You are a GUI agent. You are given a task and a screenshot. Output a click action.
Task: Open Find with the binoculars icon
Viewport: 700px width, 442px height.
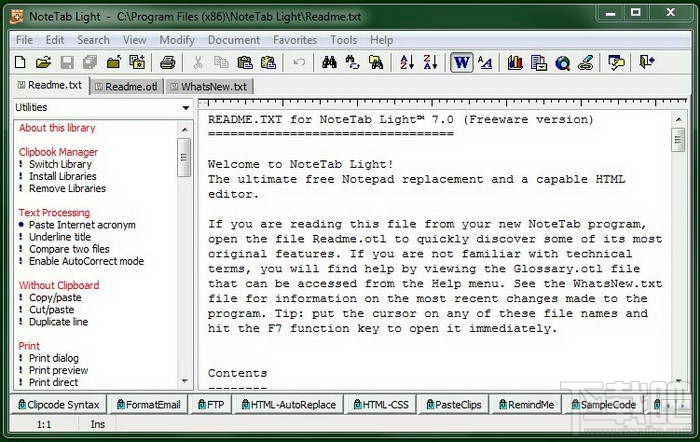click(x=329, y=62)
